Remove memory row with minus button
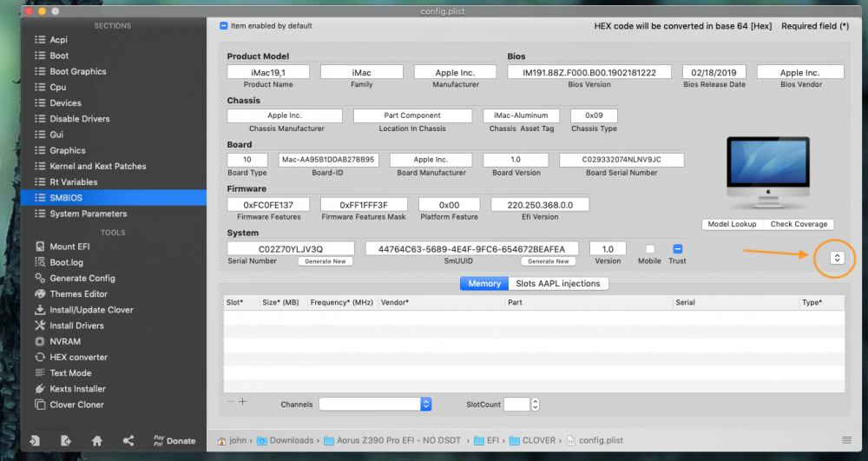The width and height of the screenshot is (868, 461). [x=231, y=402]
